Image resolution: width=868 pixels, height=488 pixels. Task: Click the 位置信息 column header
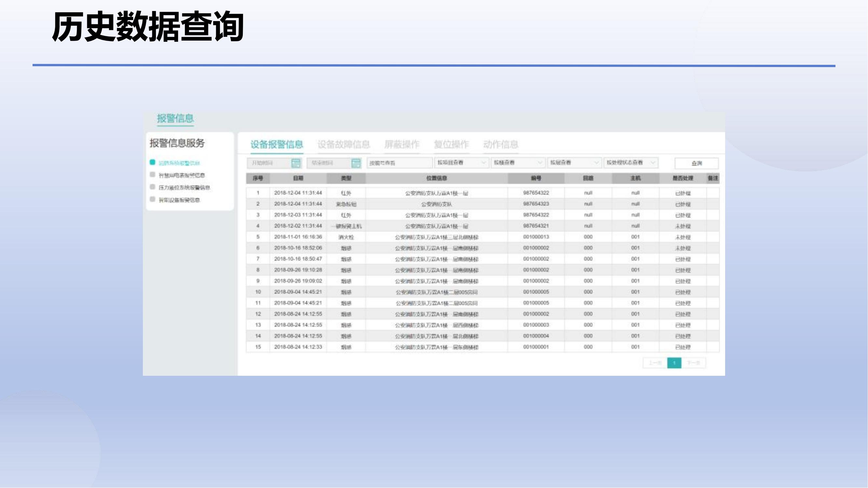pos(437,178)
